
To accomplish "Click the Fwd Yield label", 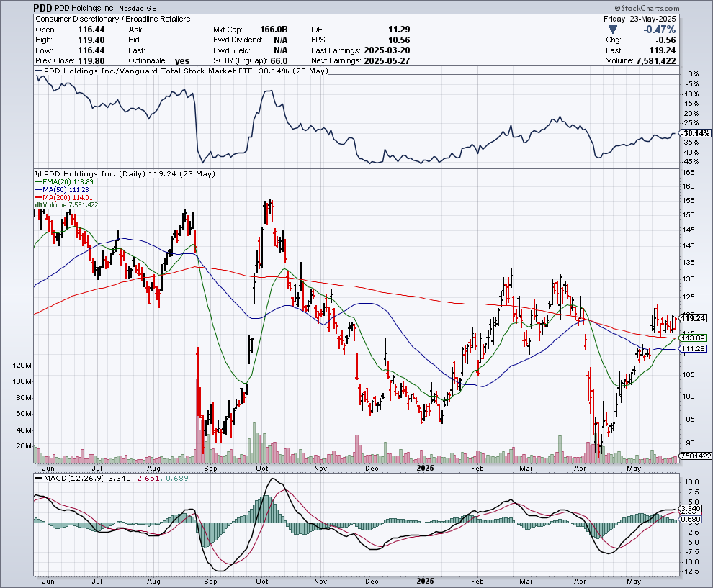I will (231, 50).
